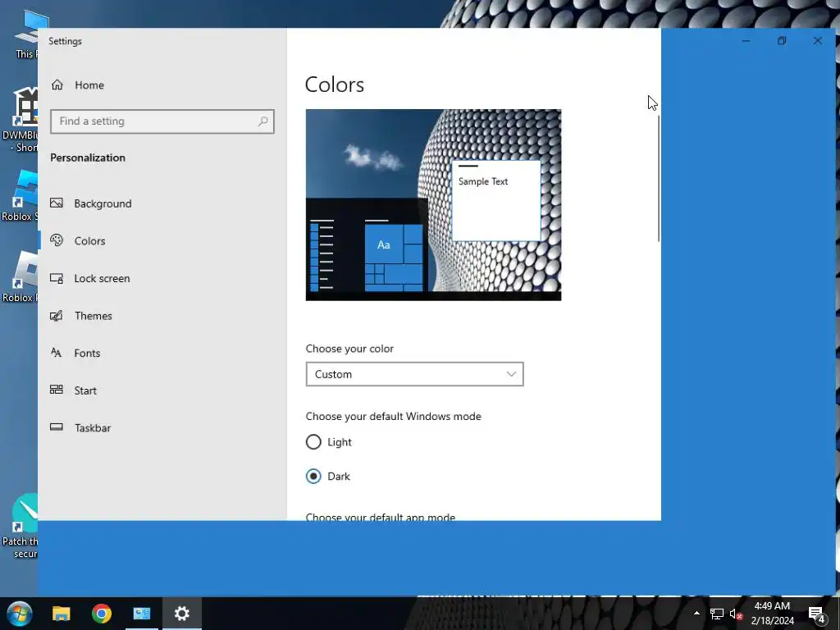Expand the Choose your color dropdown

click(414, 374)
